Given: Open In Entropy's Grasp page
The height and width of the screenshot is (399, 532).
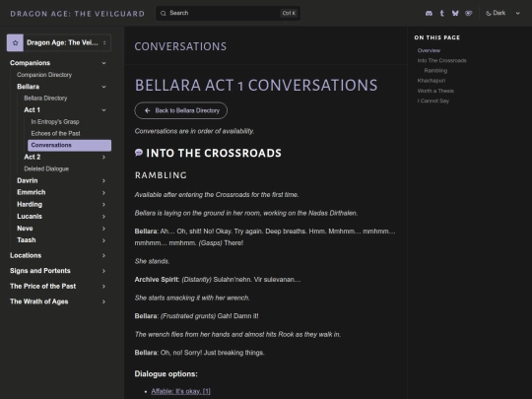Looking at the screenshot, I should (x=55, y=121).
